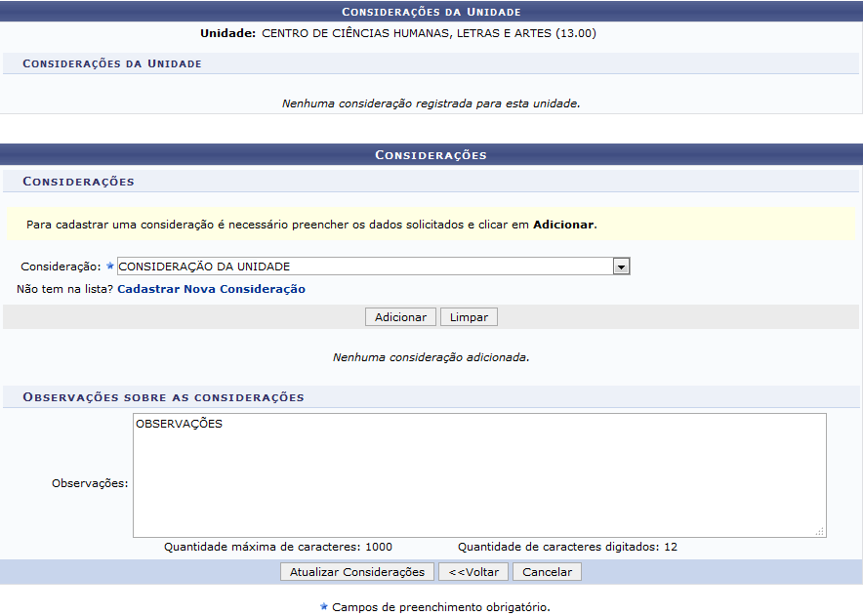863x616 pixels.
Task: Go back with the <<Voltar button
Action: click(473, 572)
